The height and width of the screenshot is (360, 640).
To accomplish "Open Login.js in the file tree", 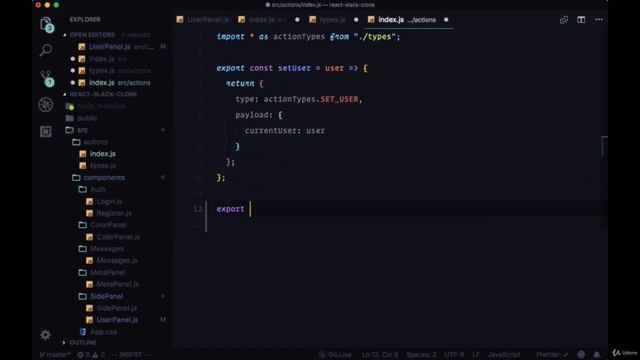I will (109, 201).
